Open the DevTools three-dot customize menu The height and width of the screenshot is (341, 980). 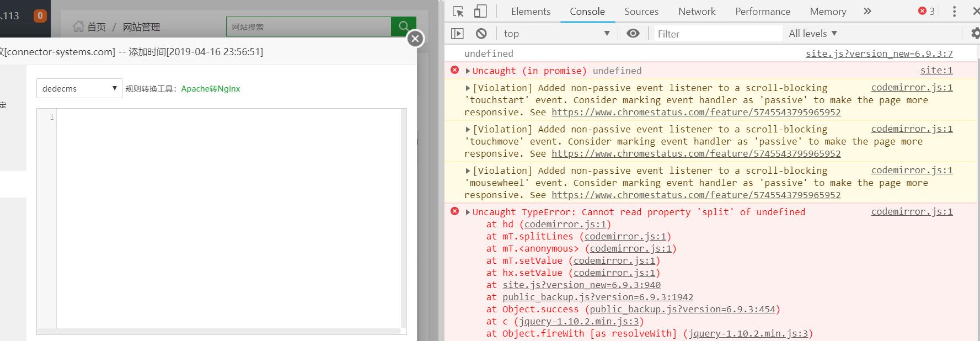point(955,11)
